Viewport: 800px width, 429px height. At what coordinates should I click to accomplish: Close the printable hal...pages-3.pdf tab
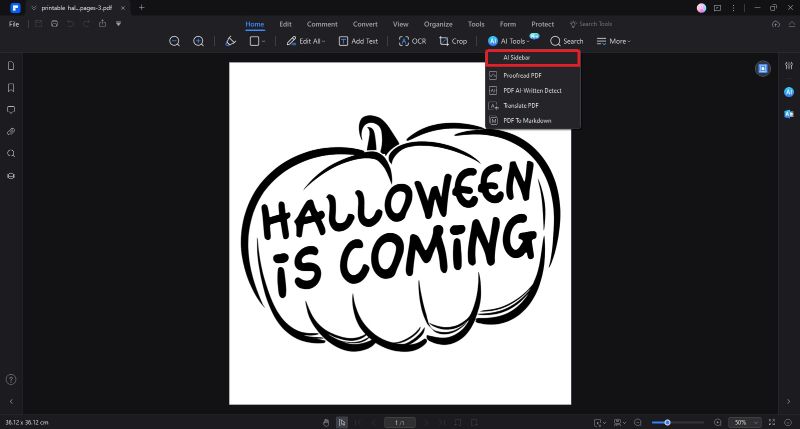coord(123,8)
